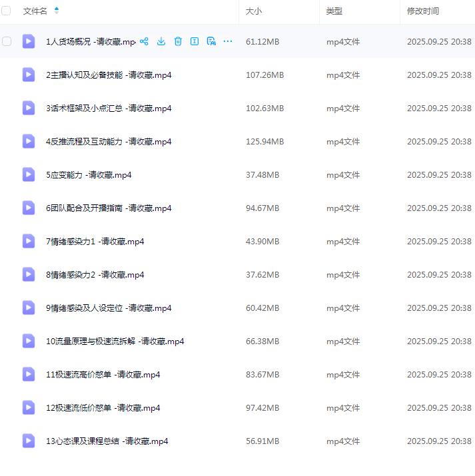Delete the file 1人货场概况

(178, 41)
